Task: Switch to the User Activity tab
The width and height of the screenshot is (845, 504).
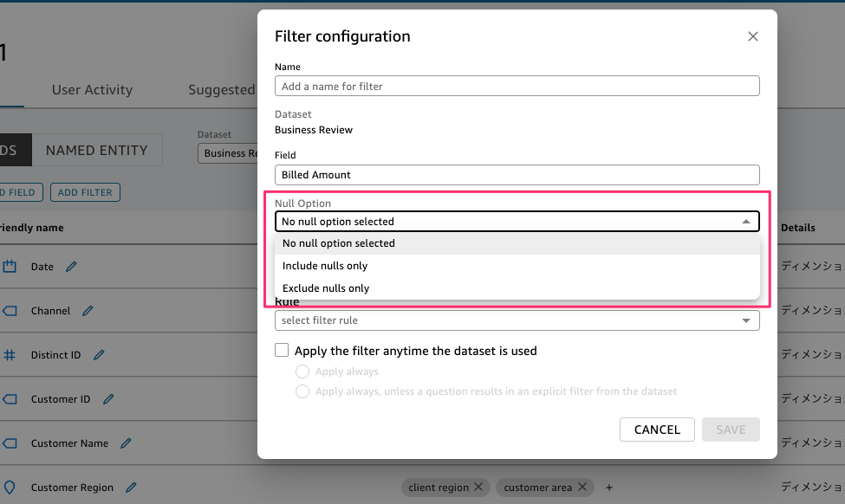Action: [x=92, y=90]
